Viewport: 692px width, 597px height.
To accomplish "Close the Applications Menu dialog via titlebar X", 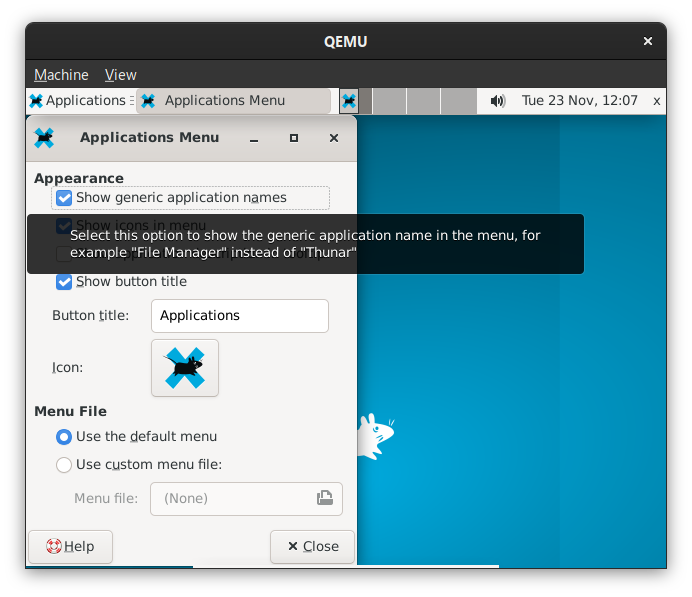I will (x=334, y=138).
